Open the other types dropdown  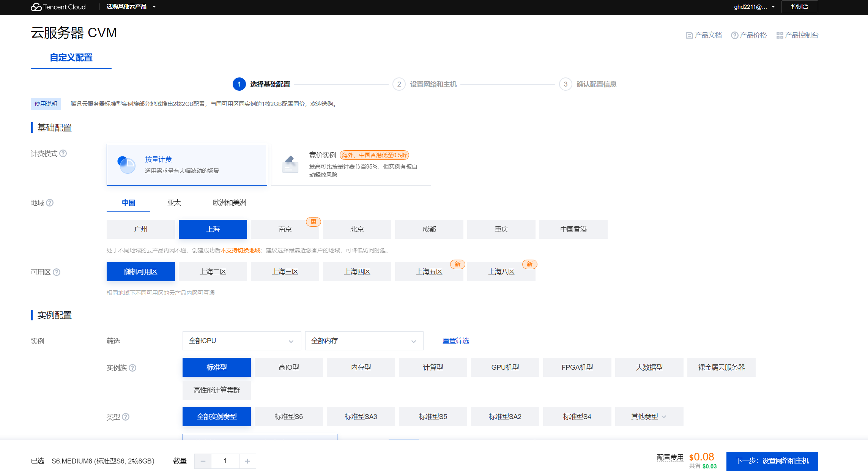(649, 417)
